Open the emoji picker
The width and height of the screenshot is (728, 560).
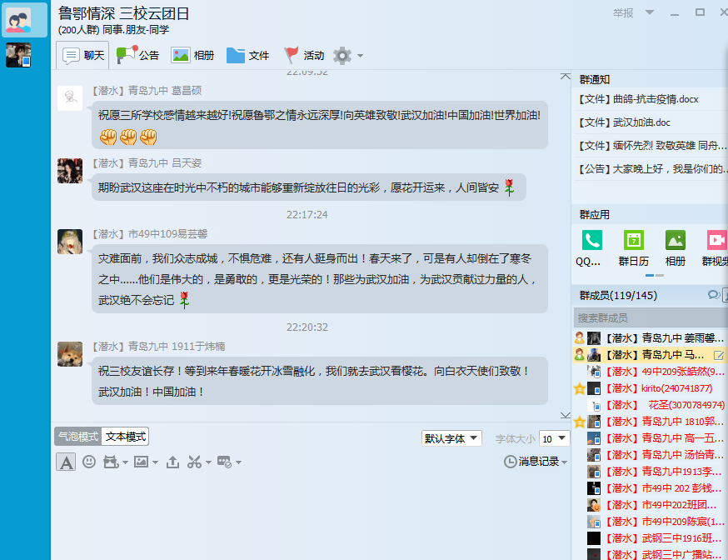click(89, 462)
